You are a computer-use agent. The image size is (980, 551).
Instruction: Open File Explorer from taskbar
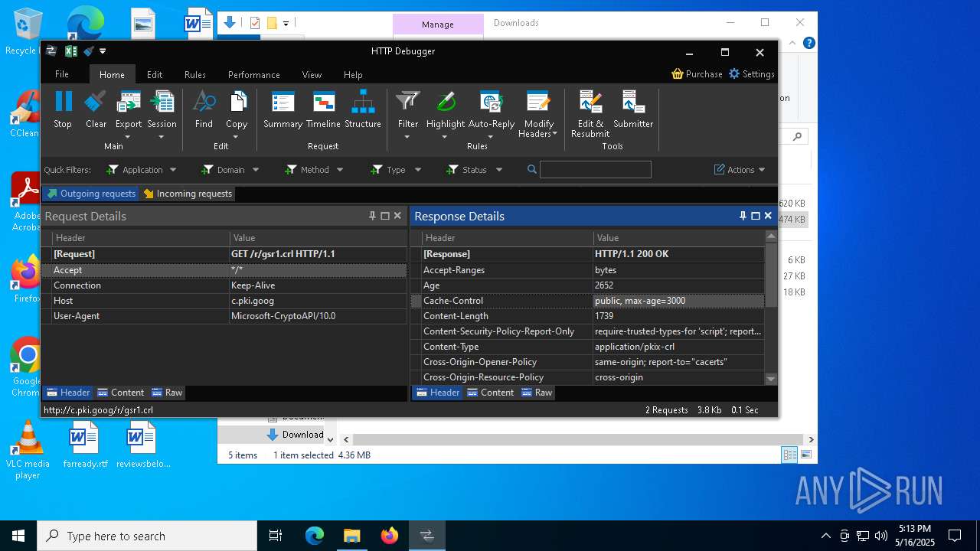pos(351,536)
